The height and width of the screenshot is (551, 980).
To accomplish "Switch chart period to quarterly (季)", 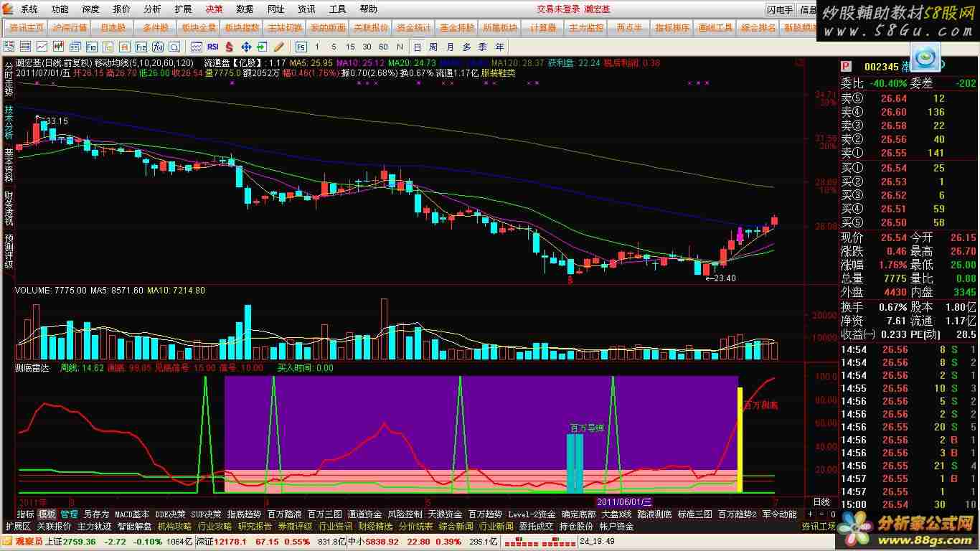I will (x=483, y=47).
